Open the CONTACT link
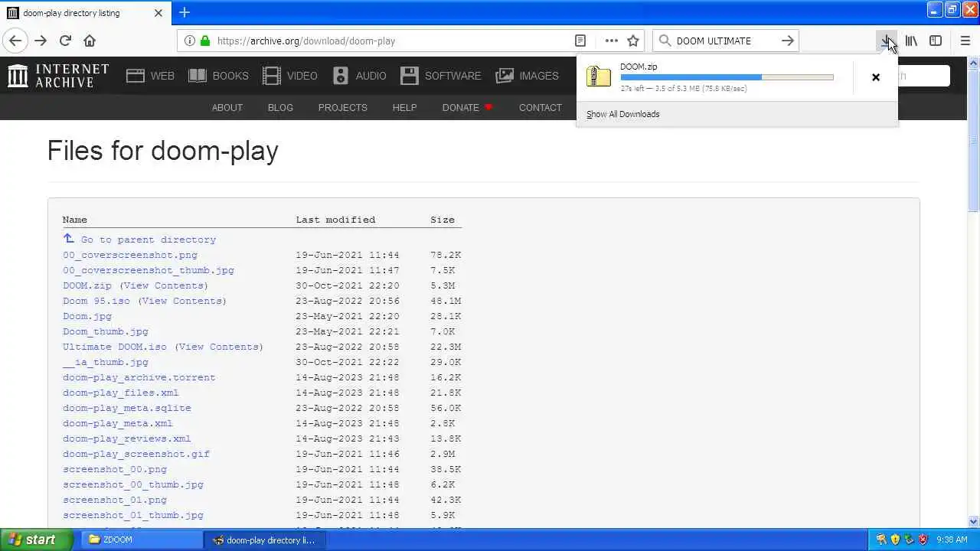This screenshot has width=980, height=551. (541, 108)
